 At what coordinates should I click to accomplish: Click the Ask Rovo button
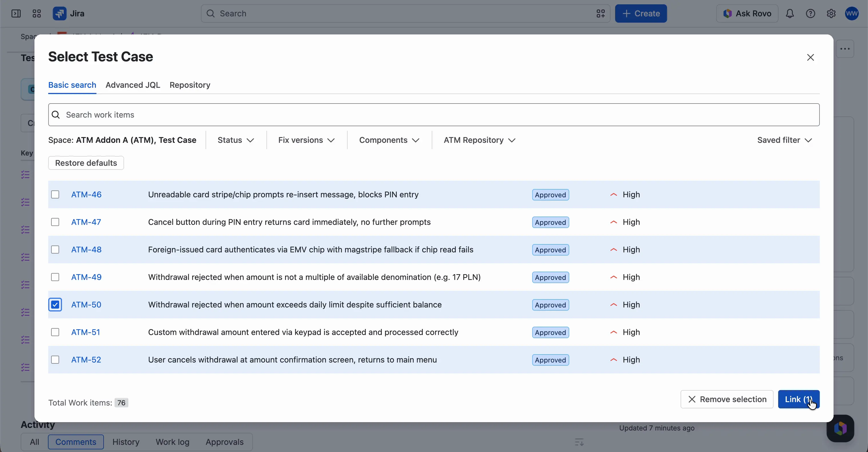pyautogui.click(x=747, y=13)
